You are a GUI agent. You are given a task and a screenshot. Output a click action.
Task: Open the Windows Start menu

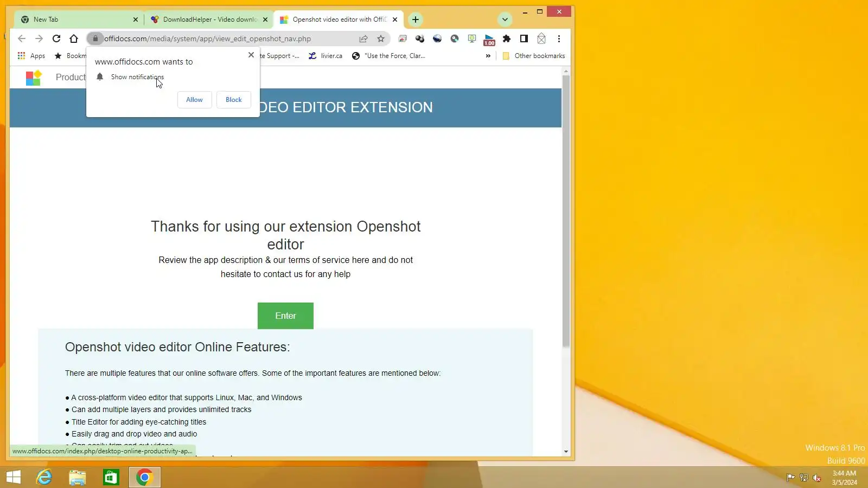pyautogui.click(x=14, y=477)
